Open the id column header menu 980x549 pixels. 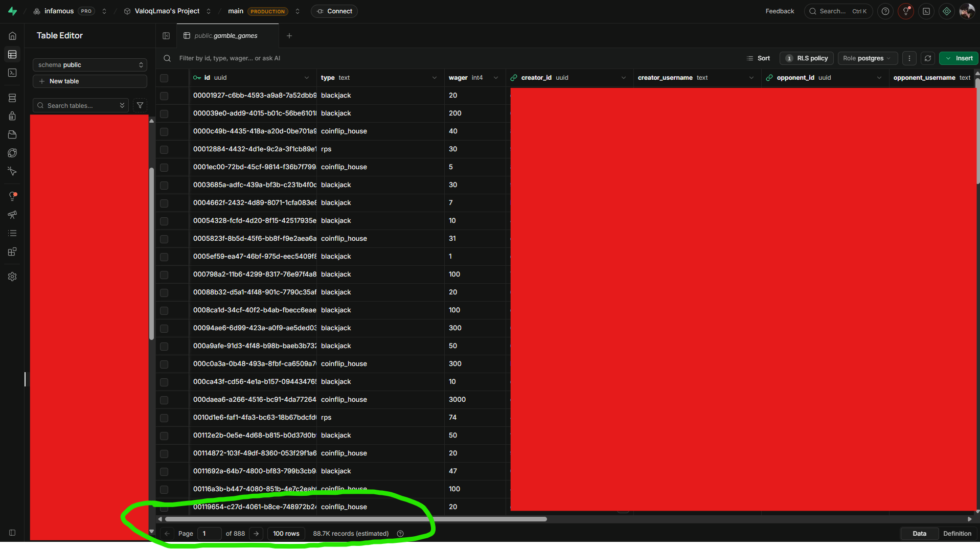click(x=307, y=78)
